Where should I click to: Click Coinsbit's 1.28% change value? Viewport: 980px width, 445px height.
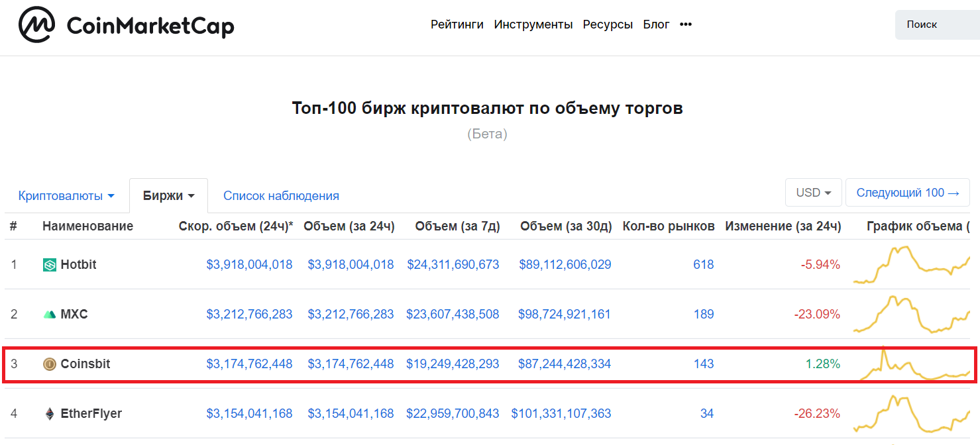point(823,364)
